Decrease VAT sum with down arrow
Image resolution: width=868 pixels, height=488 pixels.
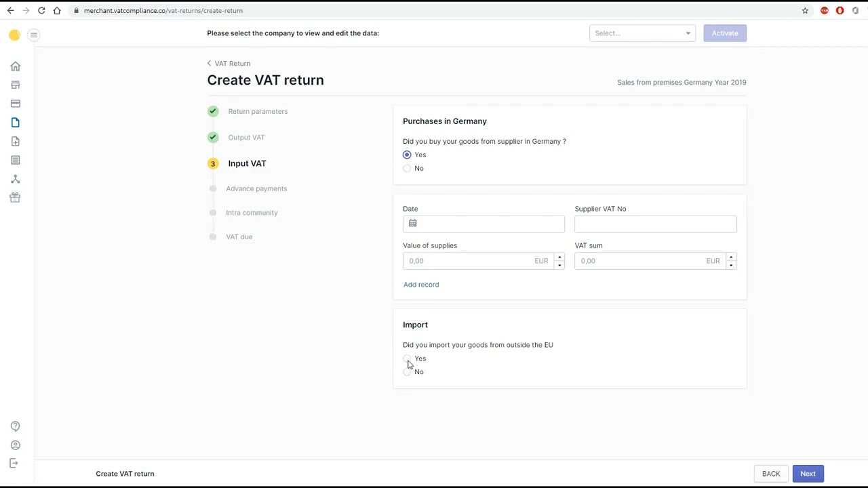point(731,265)
